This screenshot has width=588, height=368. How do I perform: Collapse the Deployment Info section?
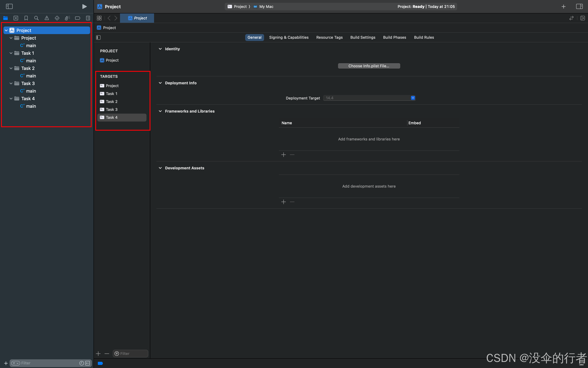160,83
